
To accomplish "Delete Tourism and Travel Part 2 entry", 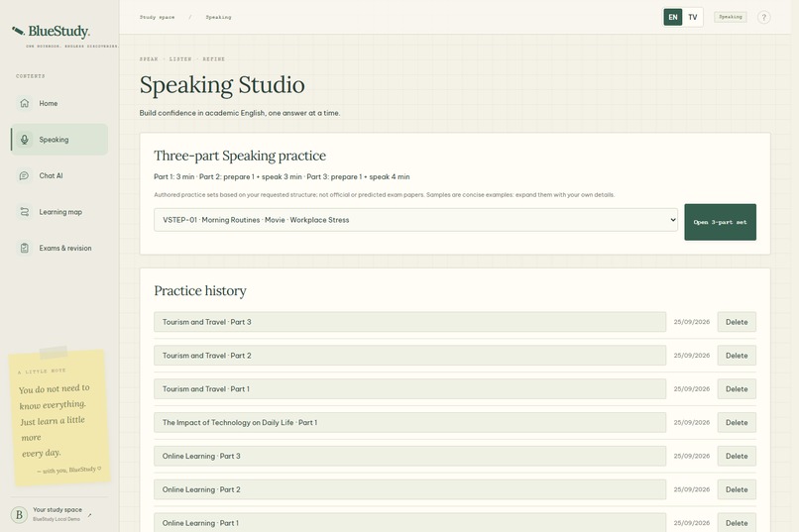I will (x=737, y=356).
